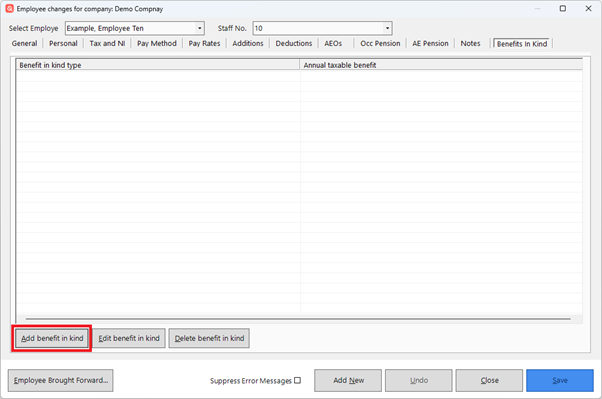The image size is (602, 399).
Task: Minimize the Employee changes window
Action: [x=538, y=8]
